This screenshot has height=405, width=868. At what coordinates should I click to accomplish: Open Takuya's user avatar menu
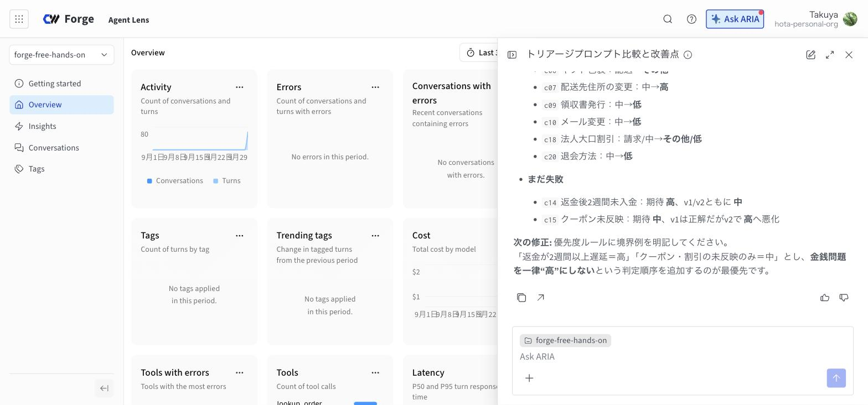[x=850, y=19]
